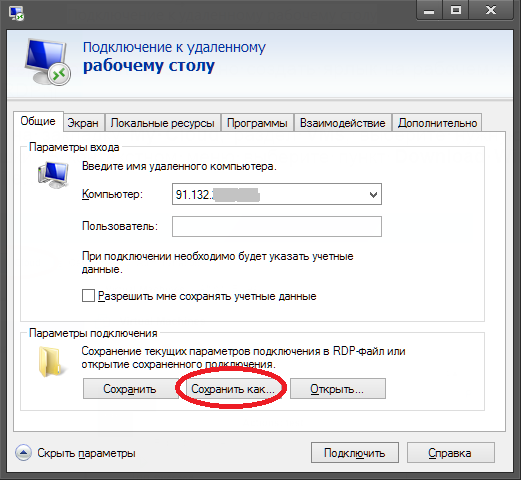Image resolution: width=521 pixels, height=480 pixels.
Task: Click the yellow folder icon in Параметры подключения
Action: point(51,362)
